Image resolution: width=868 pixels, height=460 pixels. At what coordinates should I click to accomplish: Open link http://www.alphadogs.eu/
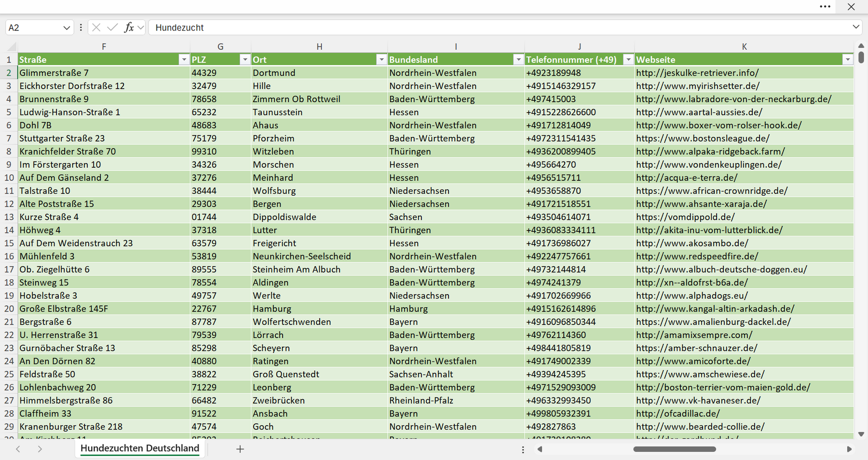click(x=692, y=296)
